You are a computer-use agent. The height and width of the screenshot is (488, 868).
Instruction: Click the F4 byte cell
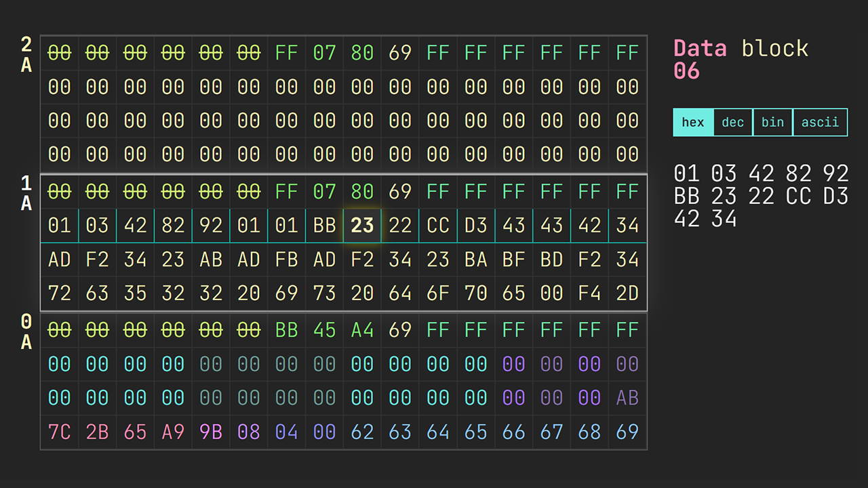590,293
